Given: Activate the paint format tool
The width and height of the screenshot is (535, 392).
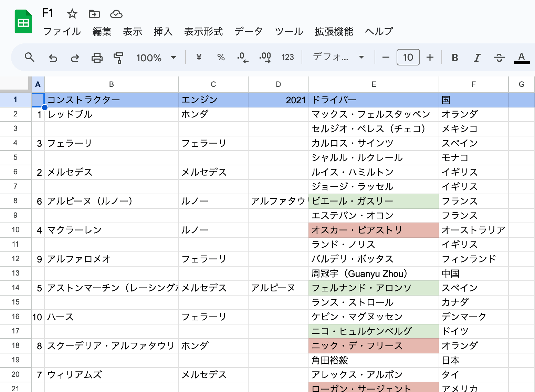Looking at the screenshot, I should pyautogui.click(x=118, y=58).
